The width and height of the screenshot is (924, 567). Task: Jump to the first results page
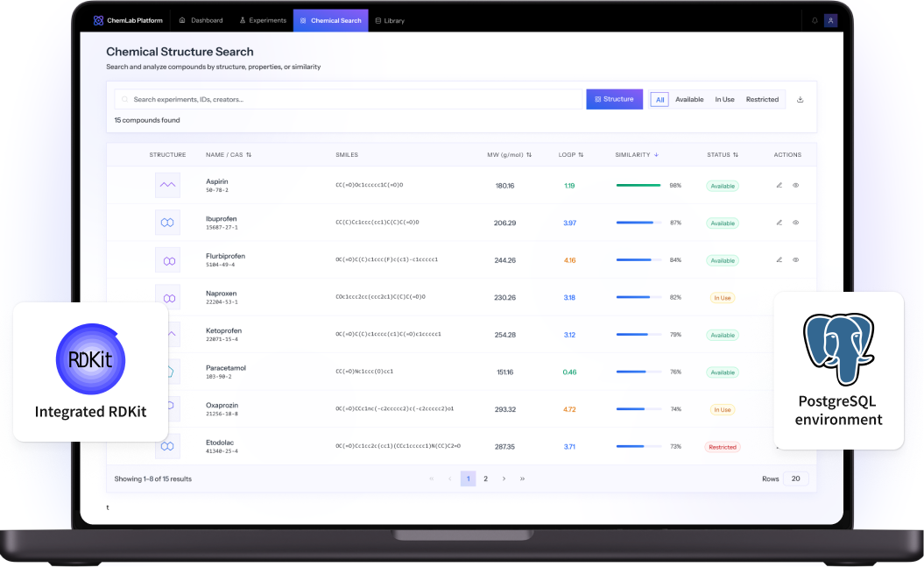[x=432, y=478]
